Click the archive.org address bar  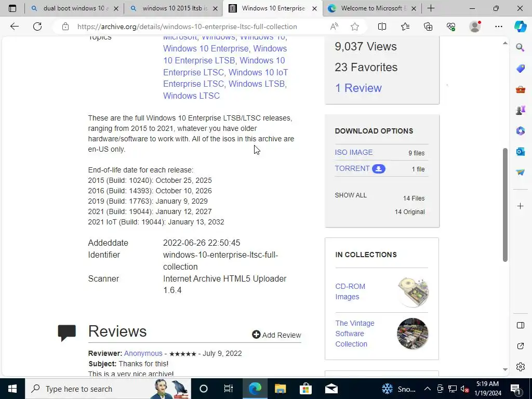point(187,26)
